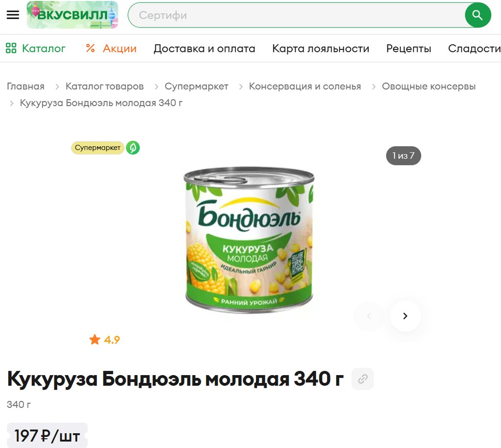Click the Bonduelle corn can image
The image size is (501, 448).
coord(249,240)
